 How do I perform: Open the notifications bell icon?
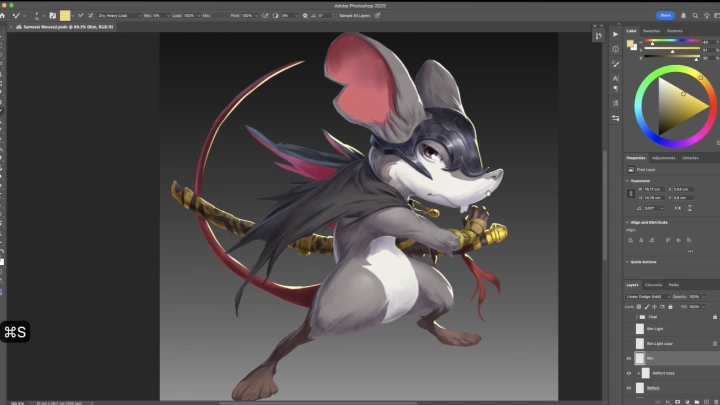coord(683,16)
